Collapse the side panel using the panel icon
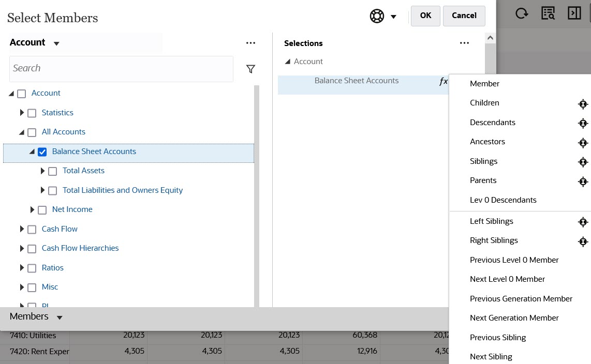This screenshot has height=364, width=591. coord(574,13)
